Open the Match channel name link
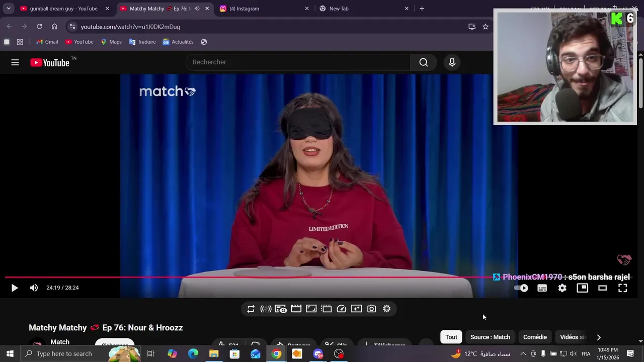Image resolution: width=644 pixels, height=362 pixels. 60,342
